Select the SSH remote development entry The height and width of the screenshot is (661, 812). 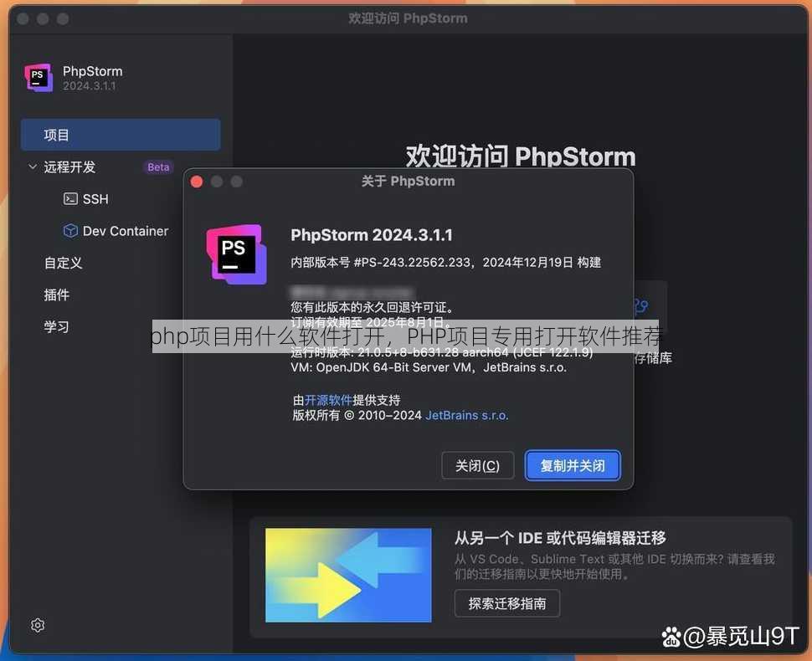click(95, 199)
